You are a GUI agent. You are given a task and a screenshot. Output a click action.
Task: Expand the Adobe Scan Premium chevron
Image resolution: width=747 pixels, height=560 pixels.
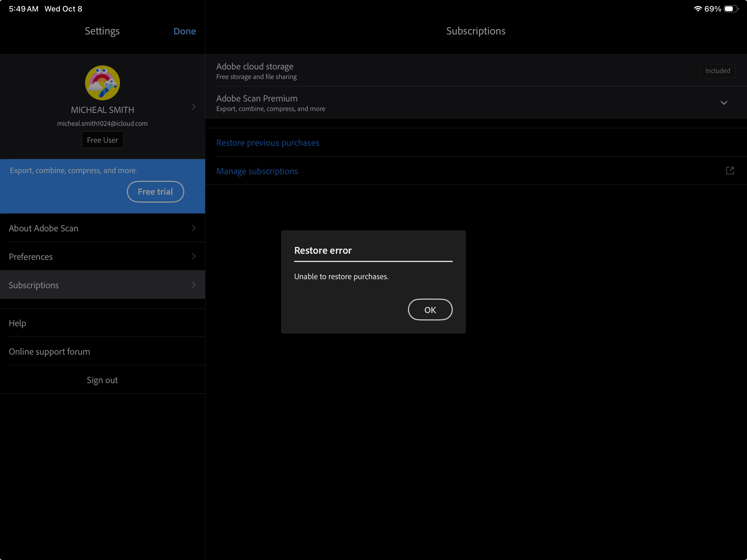724,103
